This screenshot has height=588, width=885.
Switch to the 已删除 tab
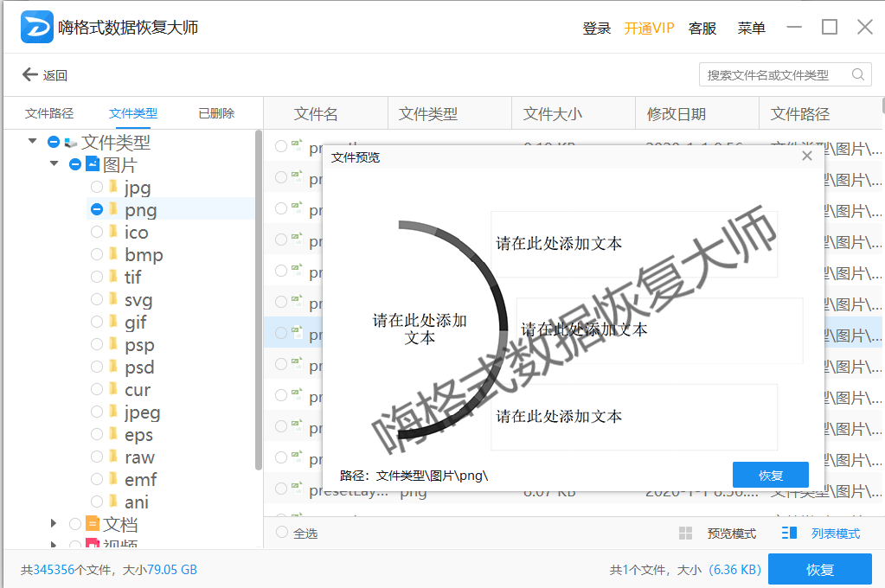coord(216,113)
